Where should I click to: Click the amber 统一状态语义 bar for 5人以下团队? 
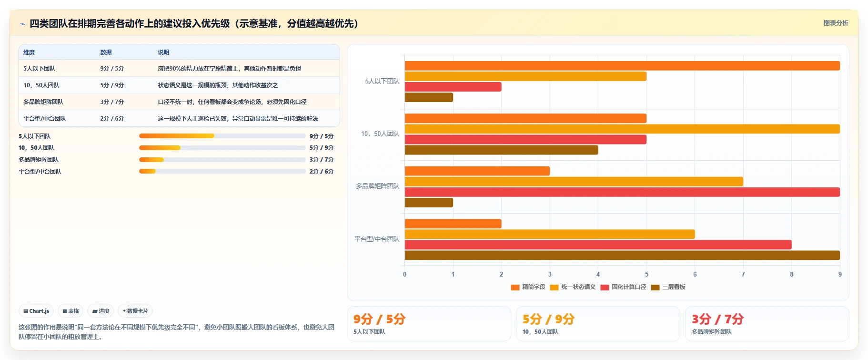[525, 76]
